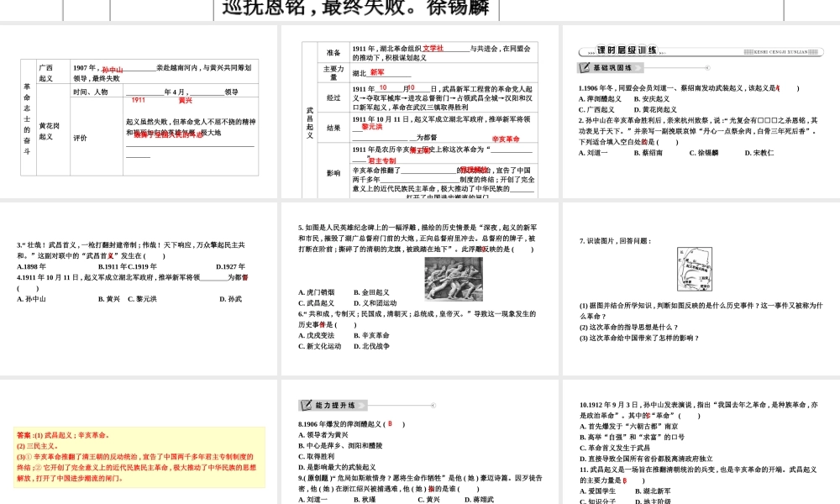This screenshot has height=504, width=840.
Task: Select option C. 革命首义发生于武昌
Action: point(615,448)
